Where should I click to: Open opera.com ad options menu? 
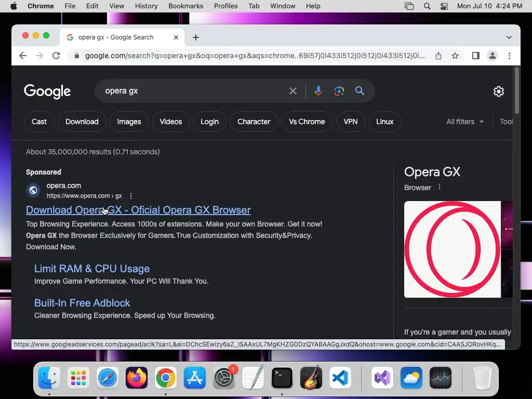[x=131, y=196]
